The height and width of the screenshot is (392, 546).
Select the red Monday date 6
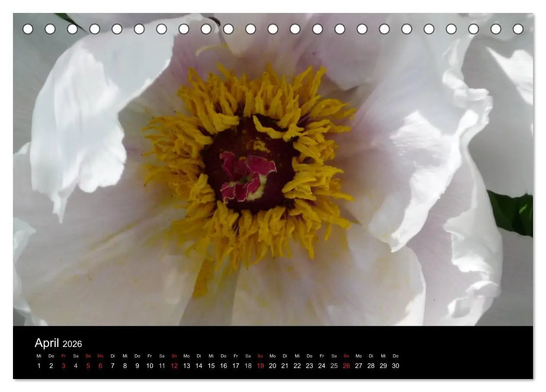click(100, 366)
